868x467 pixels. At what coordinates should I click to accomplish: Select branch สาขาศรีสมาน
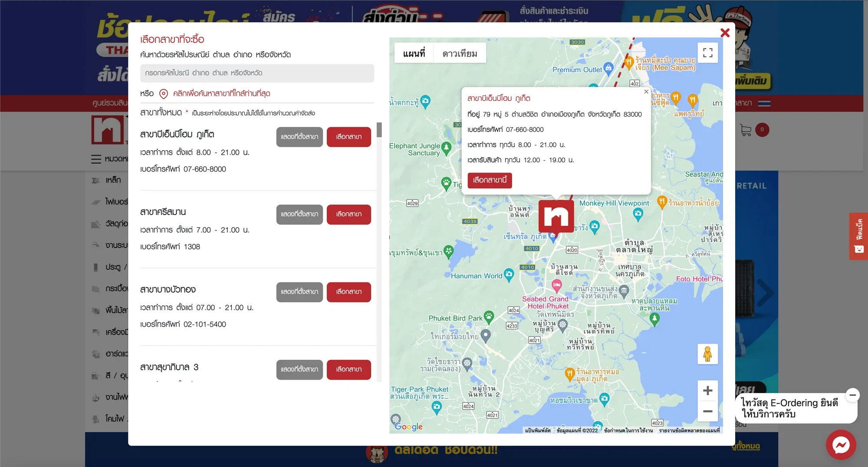click(349, 215)
